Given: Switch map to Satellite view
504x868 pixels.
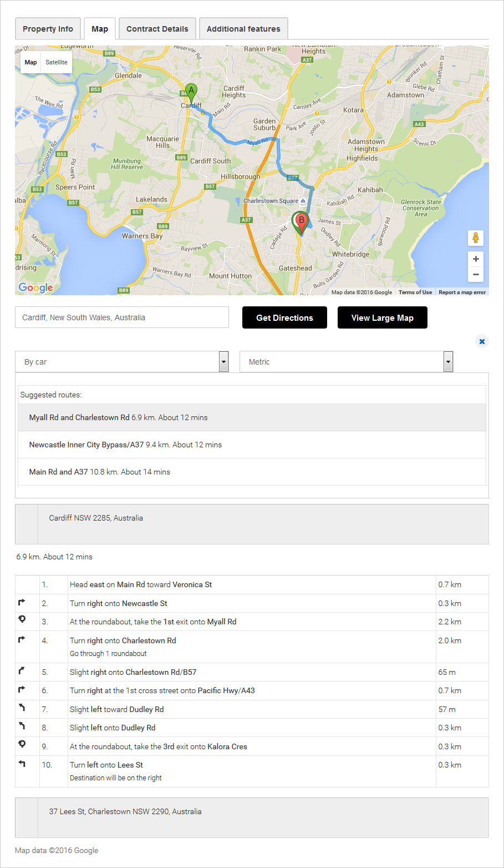Looking at the screenshot, I should click(57, 62).
